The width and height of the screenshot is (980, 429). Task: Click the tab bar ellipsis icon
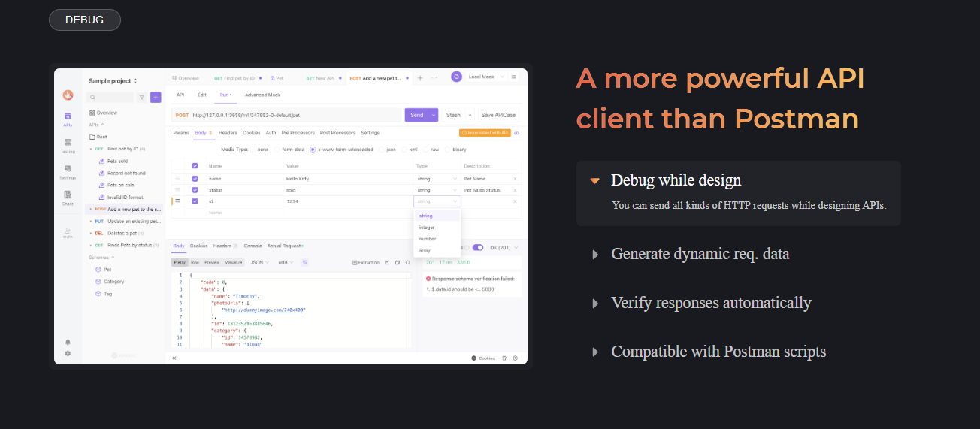(433, 77)
